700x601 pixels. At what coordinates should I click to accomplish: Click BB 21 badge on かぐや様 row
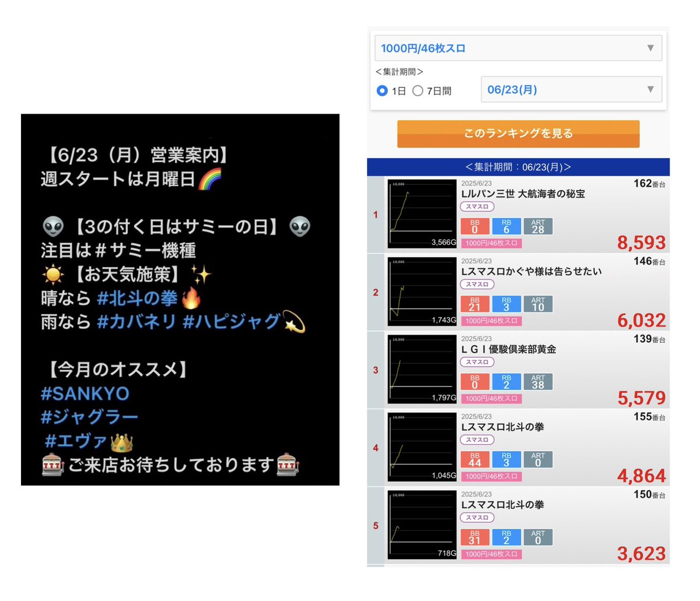tap(475, 304)
